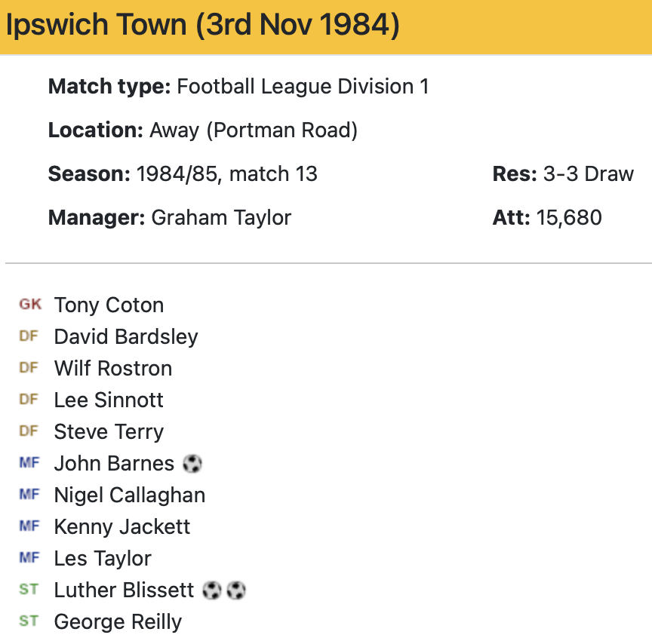This screenshot has height=644, width=652.
Task: Open Kenny Jackett's profile link
Action: click(122, 527)
